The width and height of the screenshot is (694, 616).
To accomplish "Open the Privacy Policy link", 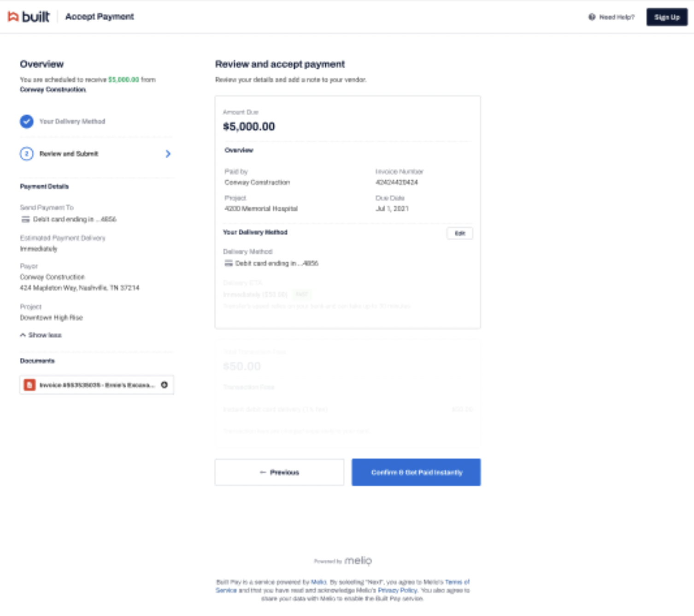I will click(398, 590).
